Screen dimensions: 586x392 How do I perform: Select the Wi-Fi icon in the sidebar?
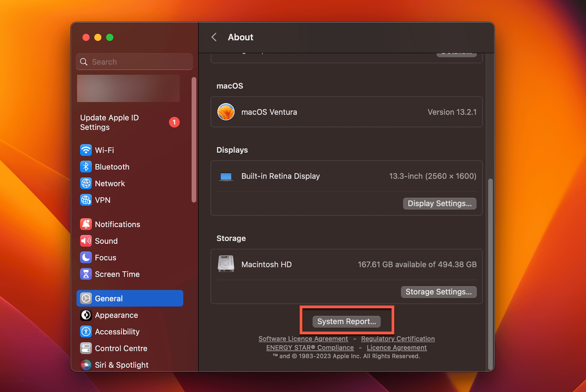pyautogui.click(x=86, y=150)
